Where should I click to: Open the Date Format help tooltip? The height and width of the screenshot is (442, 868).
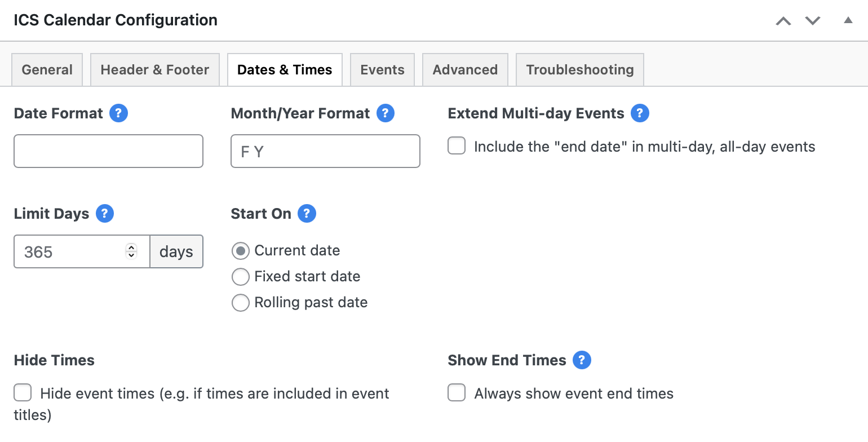118,113
